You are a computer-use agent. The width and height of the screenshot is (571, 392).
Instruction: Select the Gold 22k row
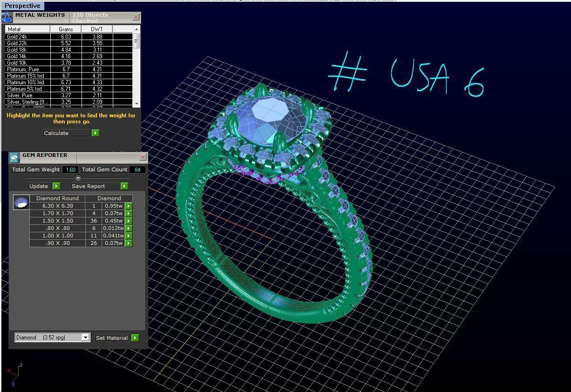click(69, 43)
